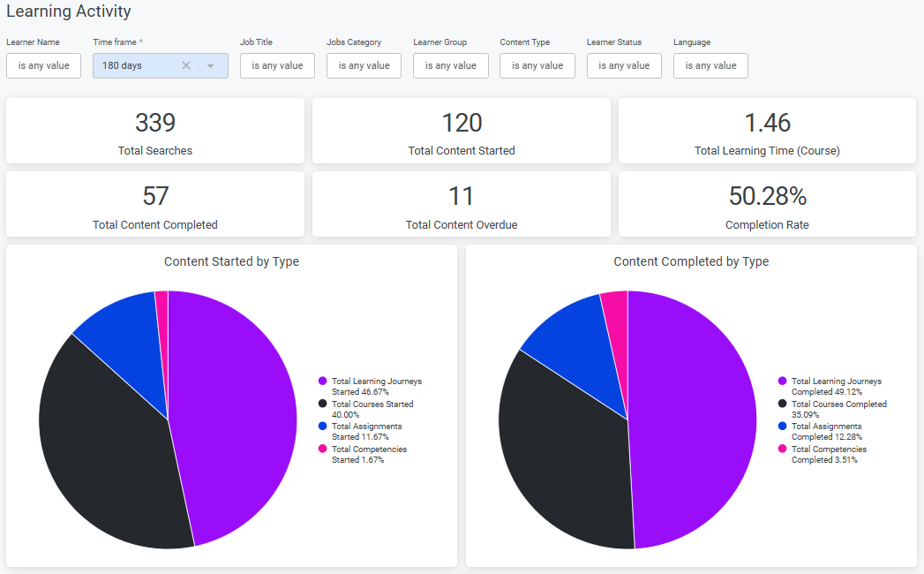The image size is (924, 574).
Task: Toggle purple Learning Journeys Started legend dot
Action: tap(322, 381)
